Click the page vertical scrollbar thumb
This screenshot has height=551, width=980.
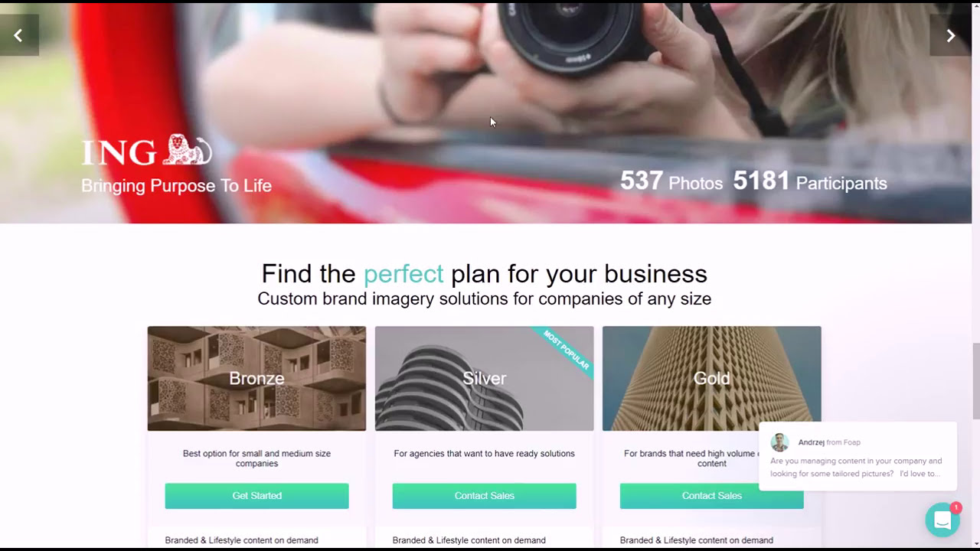(975, 381)
